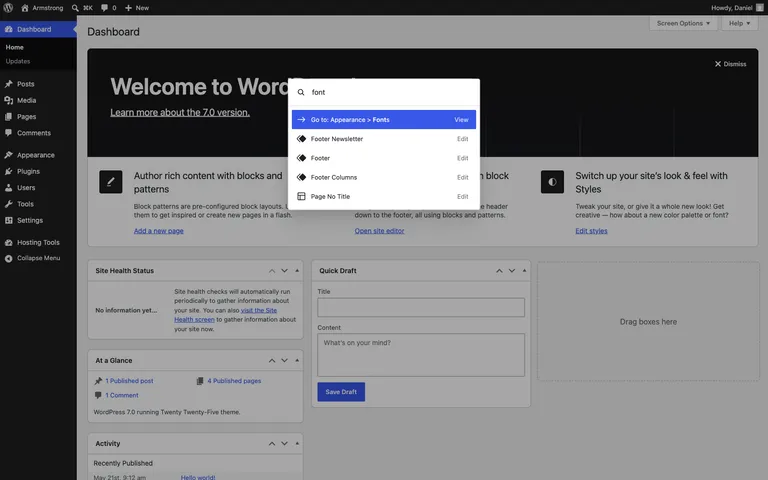Click the Save Draft button
Viewport: 768px width, 480px height.
click(x=341, y=392)
